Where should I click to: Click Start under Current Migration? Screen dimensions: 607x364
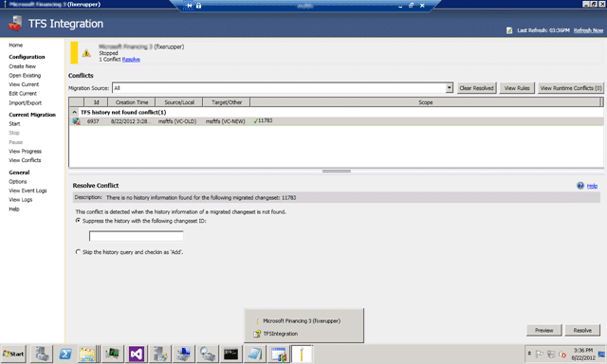[x=14, y=124]
